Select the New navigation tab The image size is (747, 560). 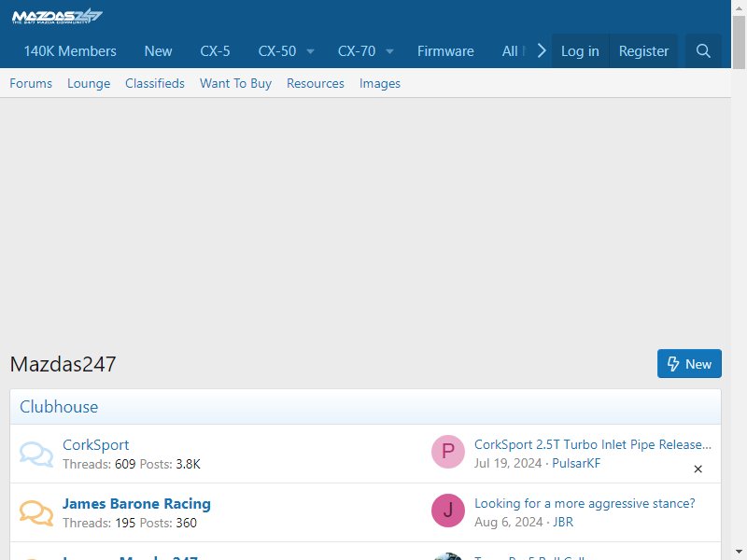pyautogui.click(x=158, y=51)
